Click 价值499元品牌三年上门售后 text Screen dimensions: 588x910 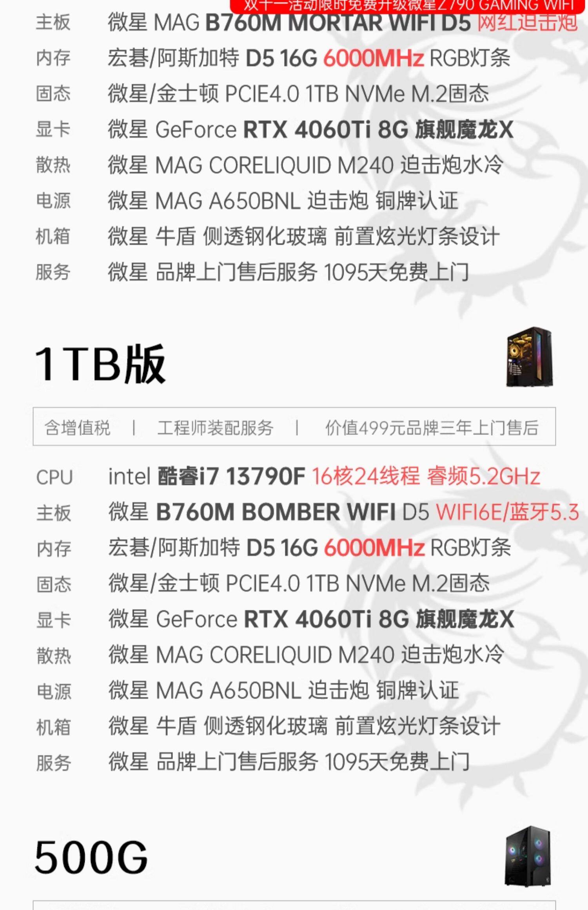point(432,427)
